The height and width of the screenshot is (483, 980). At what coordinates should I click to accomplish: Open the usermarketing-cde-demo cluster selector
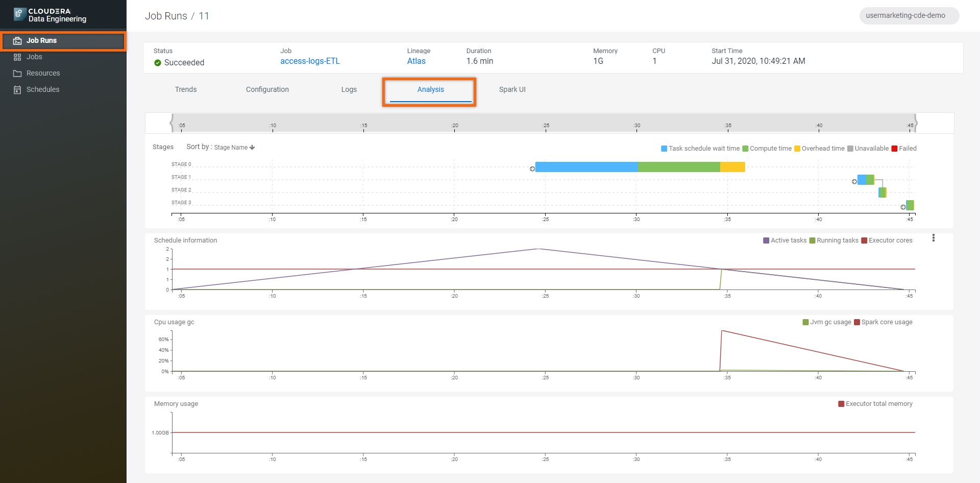click(909, 16)
